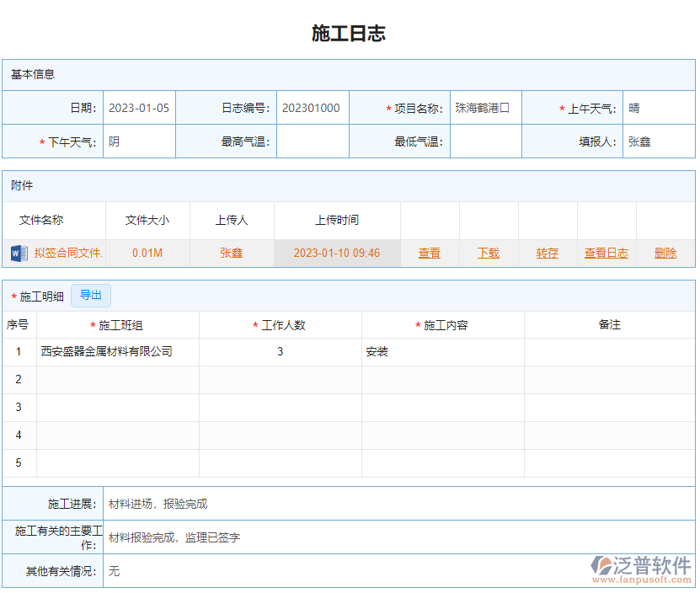This screenshot has height=593, width=700.
Task: Click the empty 最高气温 input field
Action: click(x=312, y=142)
